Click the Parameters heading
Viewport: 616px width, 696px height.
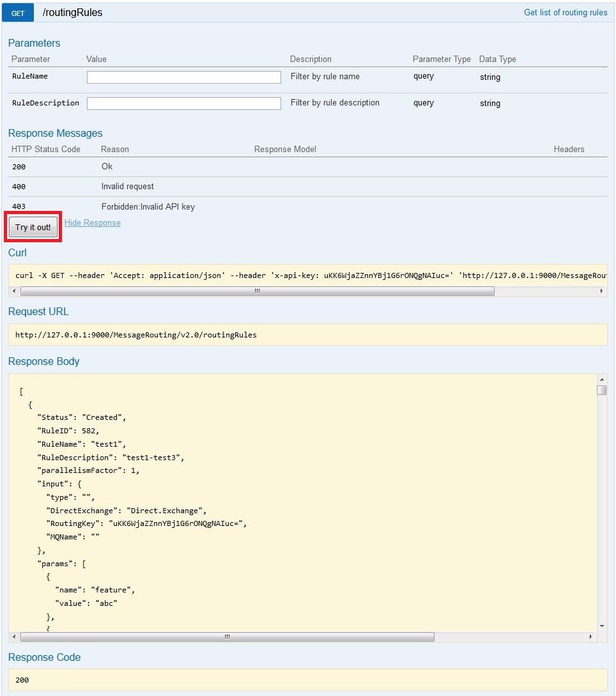coord(34,43)
